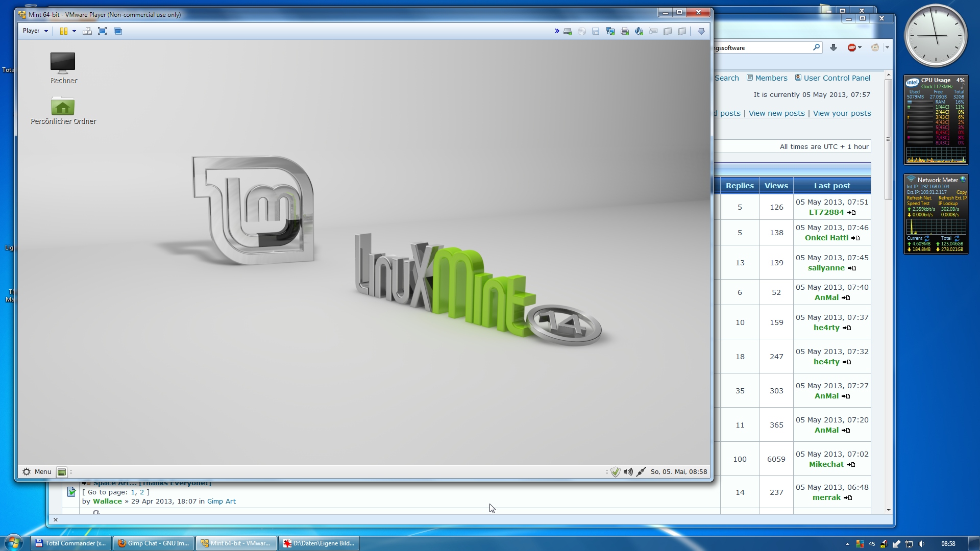The image size is (980, 551).
Task: Open the Player menu in VMware
Action: (35, 31)
